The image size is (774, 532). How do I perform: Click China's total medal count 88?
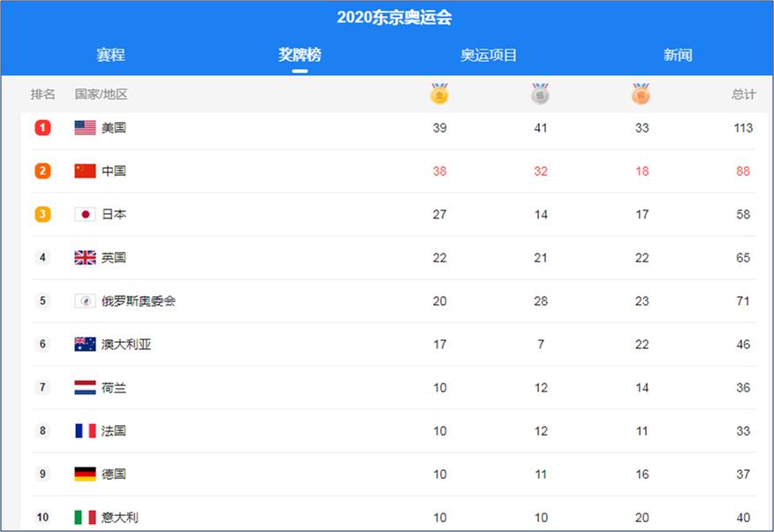pos(743,171)
